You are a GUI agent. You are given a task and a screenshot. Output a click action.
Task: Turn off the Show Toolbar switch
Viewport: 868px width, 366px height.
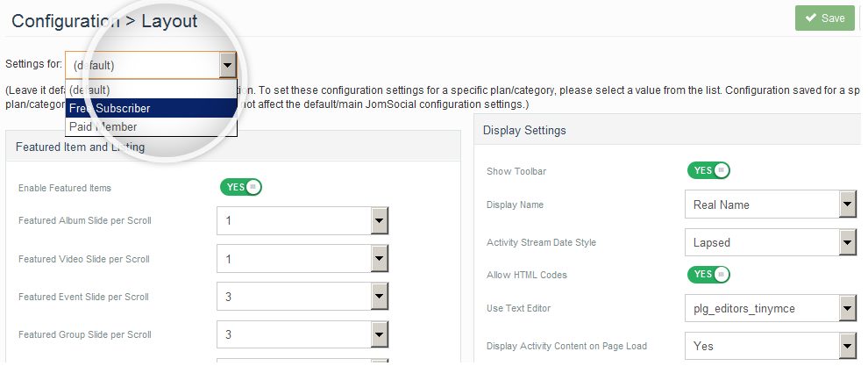point(708,170)
